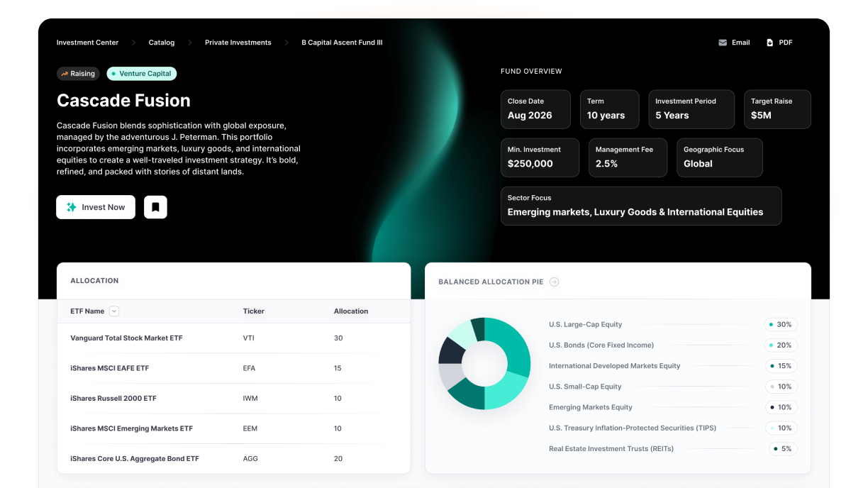Go to Investment Center breadcrumb
868x488 pixels.
tap(87, 43)
